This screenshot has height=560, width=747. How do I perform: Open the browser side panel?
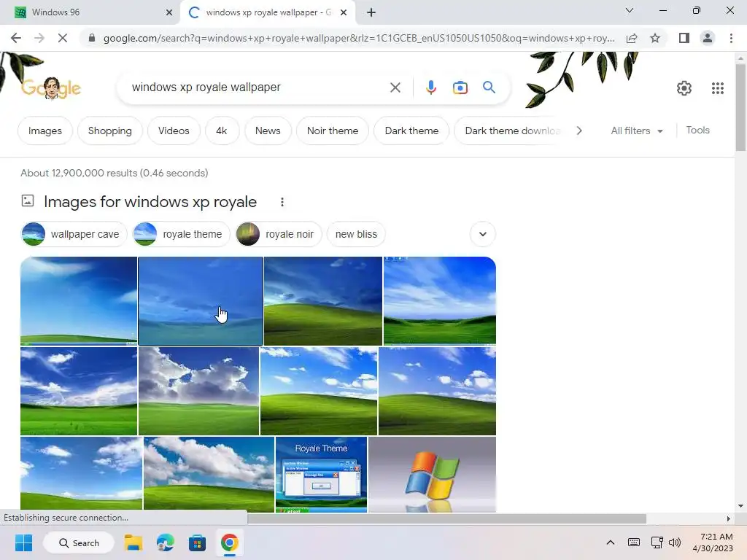point(684,38)
